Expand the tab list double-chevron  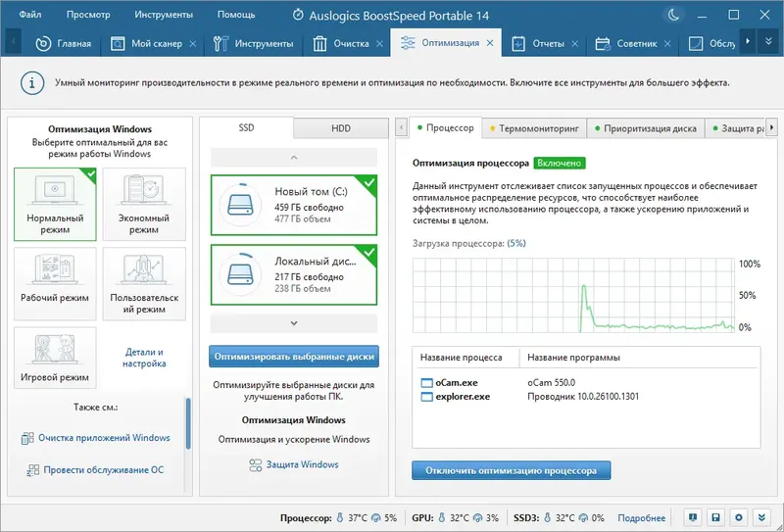[x=768, y=42]
